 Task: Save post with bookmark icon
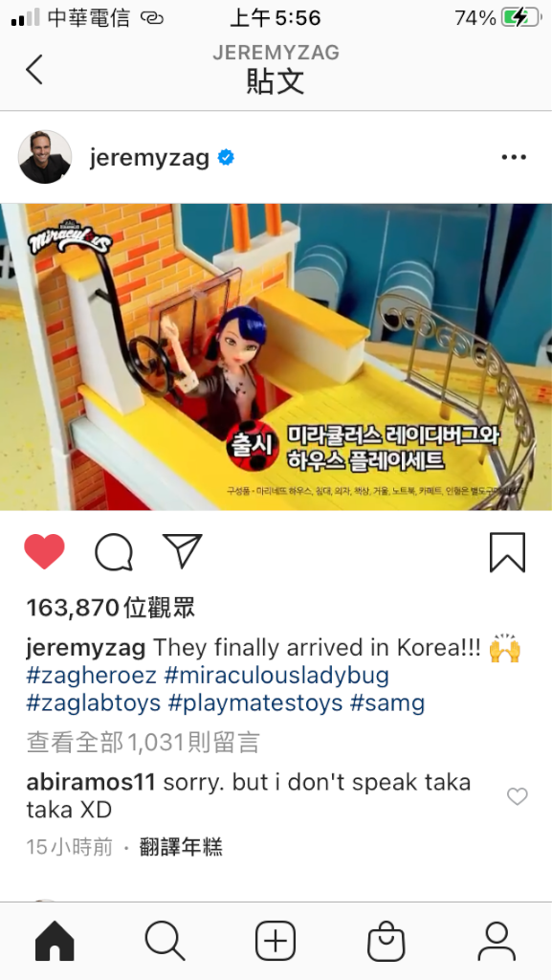(x=507, y=552)
